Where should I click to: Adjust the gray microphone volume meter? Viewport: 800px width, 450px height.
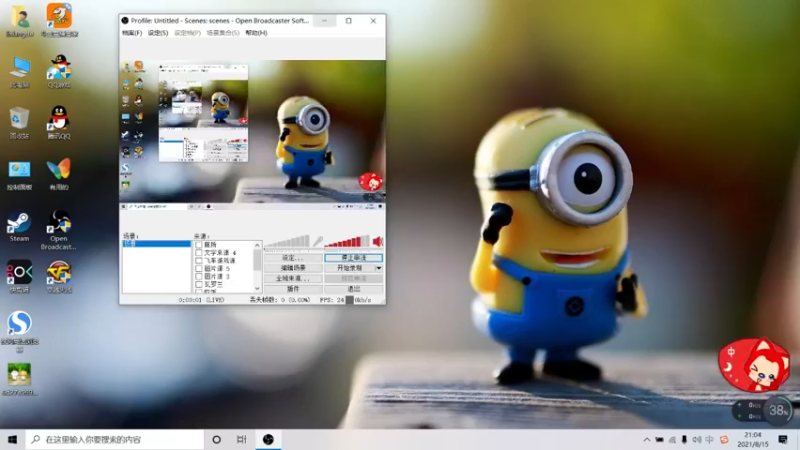click(287, 241)
